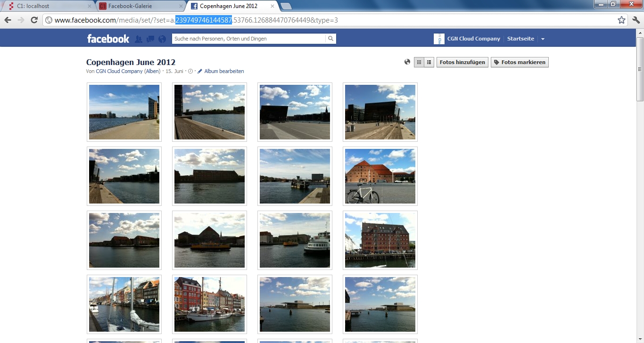Open Chrome wrench settings menu

coord(636,20)
